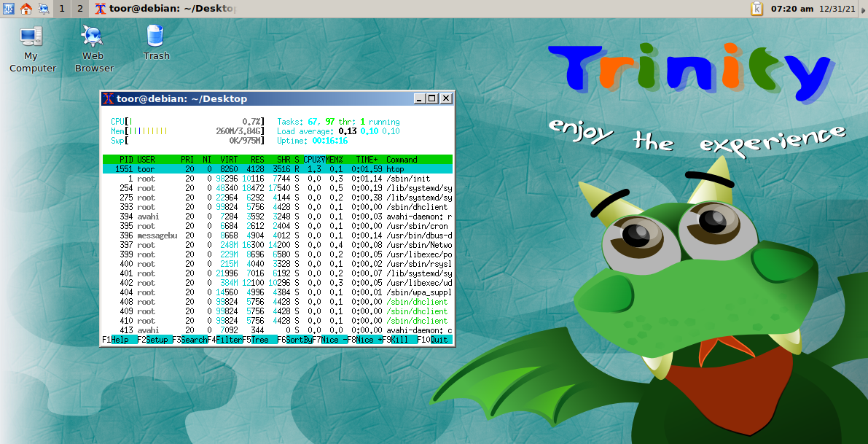The height and width of the screenshot is (444, 868).
Task: Sort processes by the TIME+ column header
Action: pos(367,160)
